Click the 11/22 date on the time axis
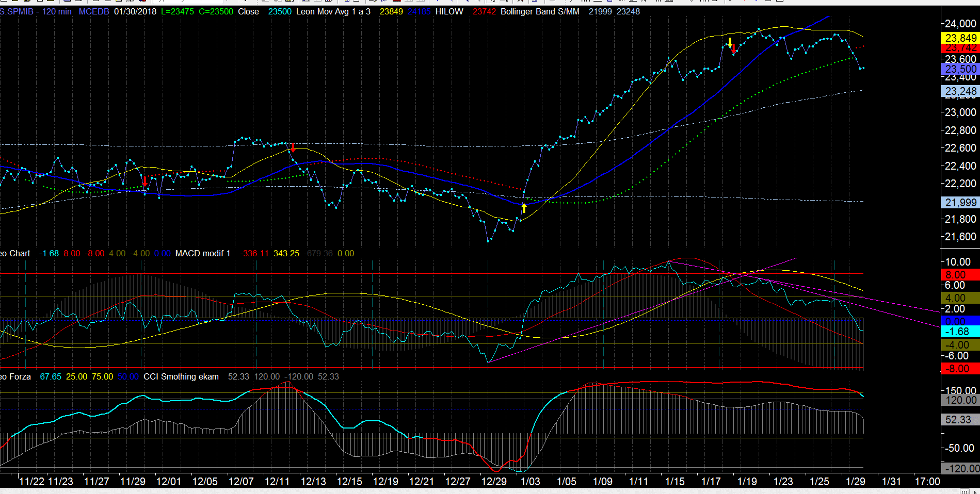The image size is (980, 494). tap(31, 482)
